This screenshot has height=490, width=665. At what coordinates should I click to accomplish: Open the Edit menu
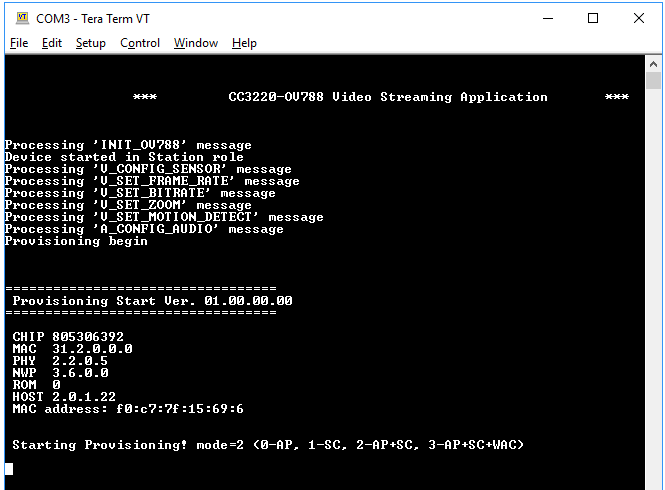52,43
